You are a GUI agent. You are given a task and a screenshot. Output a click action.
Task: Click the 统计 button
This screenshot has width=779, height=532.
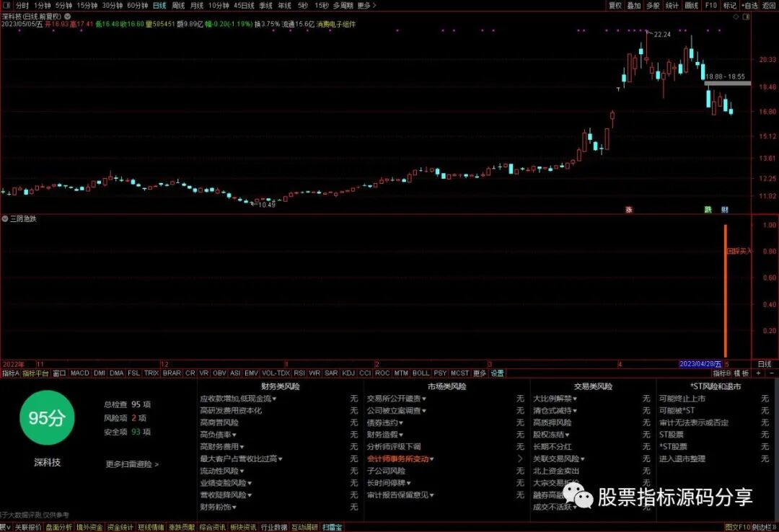tap(672, 6)
